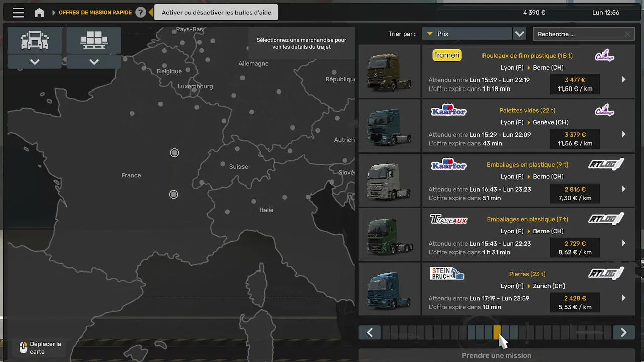Image resolution: width=644 pixels, height=362 pixels.
Task: Click the 'Suisse' label on the map
Action: tap(238, 167)
